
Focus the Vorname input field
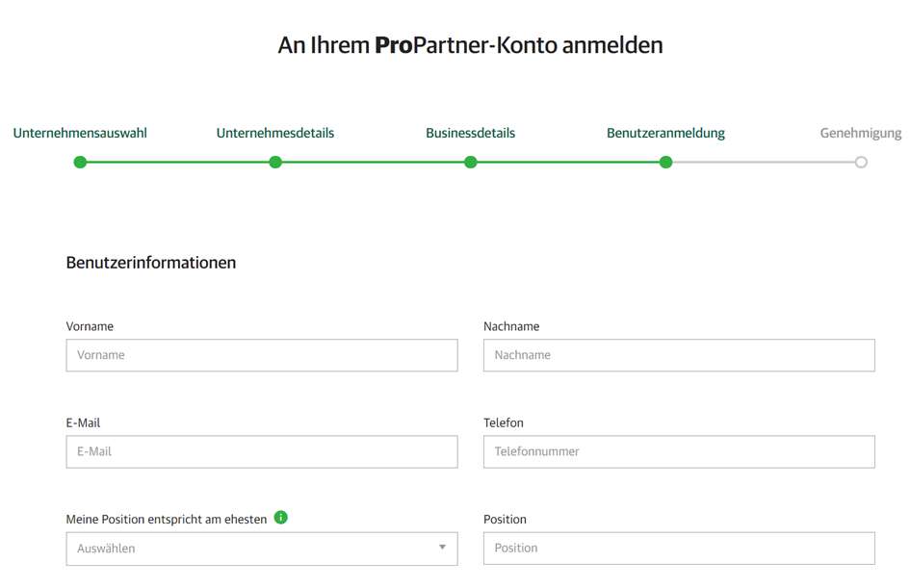[x=262, y=355]
